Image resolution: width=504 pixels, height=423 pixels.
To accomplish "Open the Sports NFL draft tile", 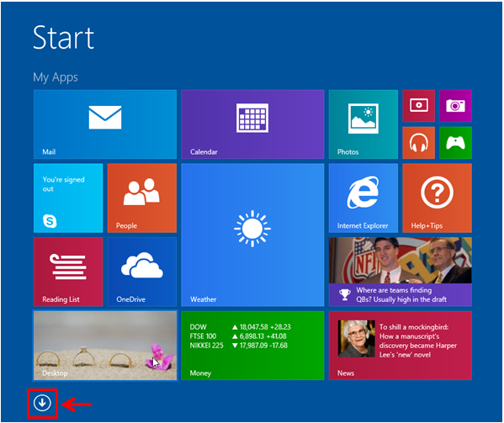I will pyautogui.click(x=401, y=272).
